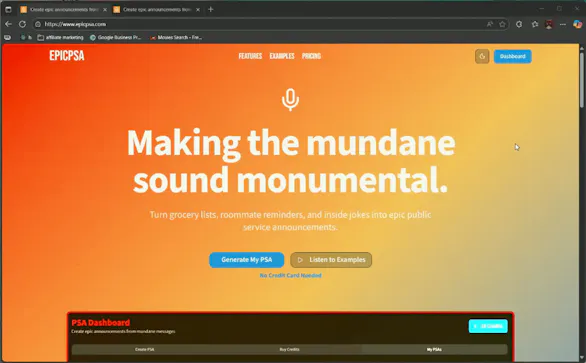Open the Examples nav link
This screenshot has width=586, height=363.
pos(282,56)
